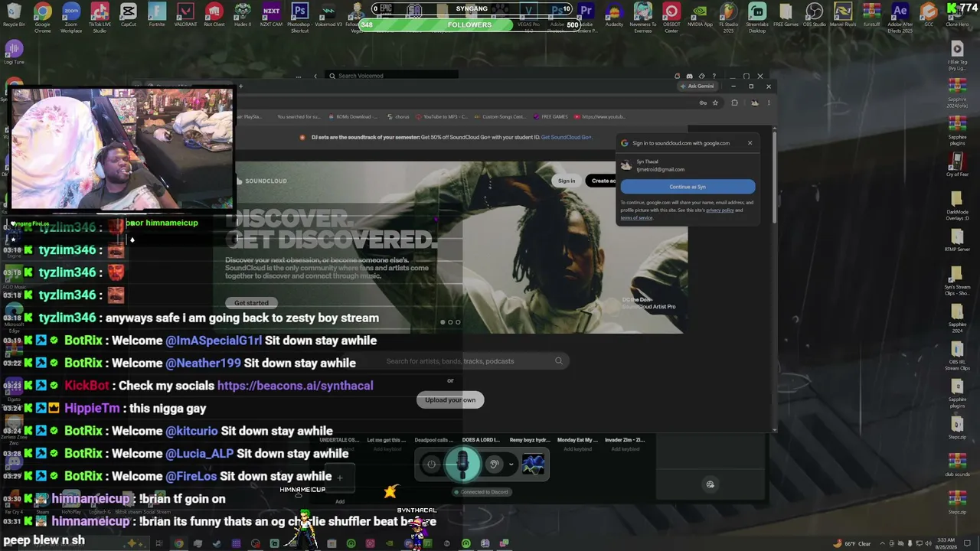Open Chrome's extensions puzzle icon

coord(734,103)
